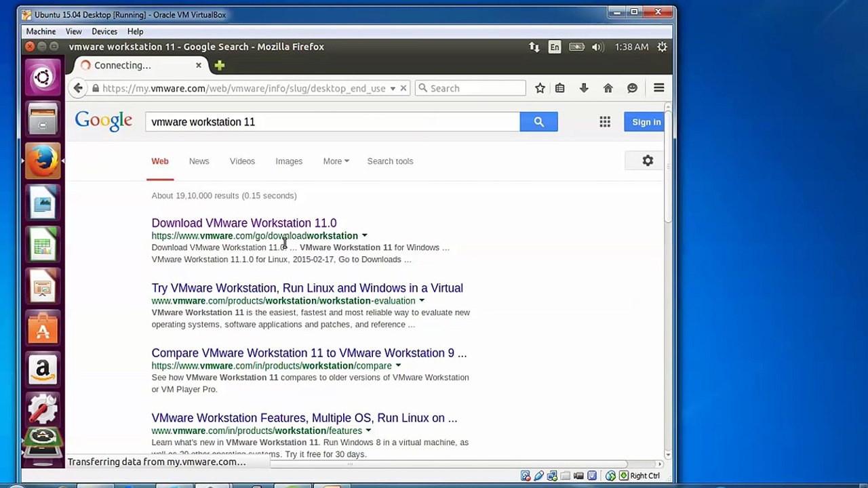Select Videos search tab
Screen dimensions: 868x488
(242, 161)
